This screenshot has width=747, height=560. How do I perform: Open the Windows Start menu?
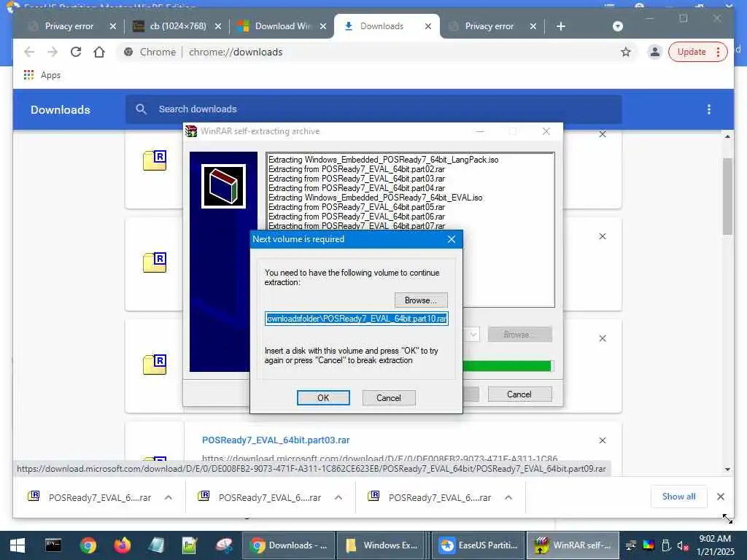pyautogui.click(x=18, y=545)
